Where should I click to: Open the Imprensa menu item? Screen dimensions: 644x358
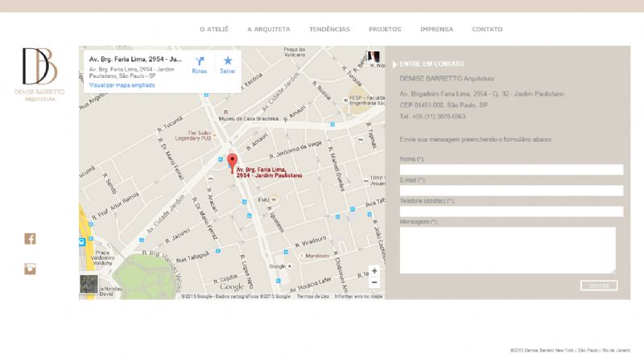click(436, 29)
